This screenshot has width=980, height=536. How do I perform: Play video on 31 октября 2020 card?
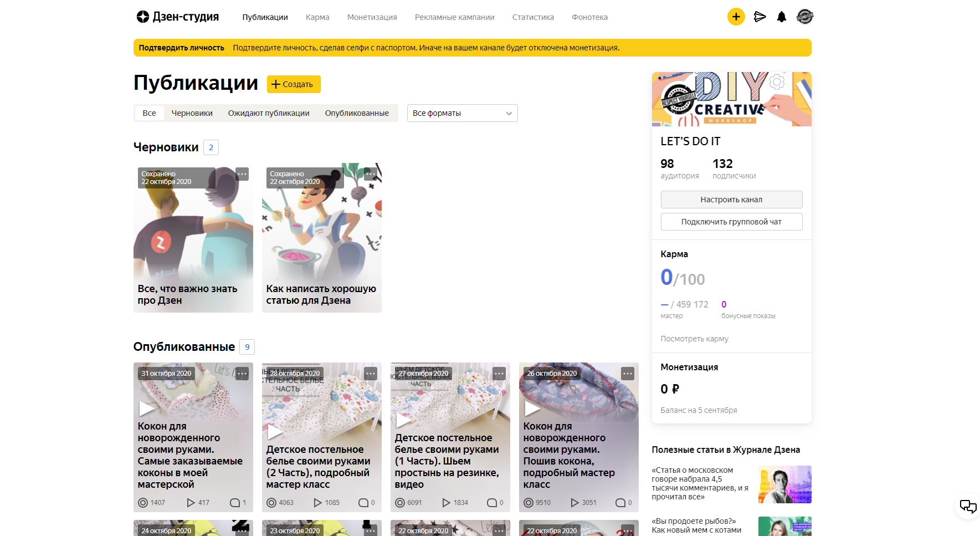click(x=146, y=409)
